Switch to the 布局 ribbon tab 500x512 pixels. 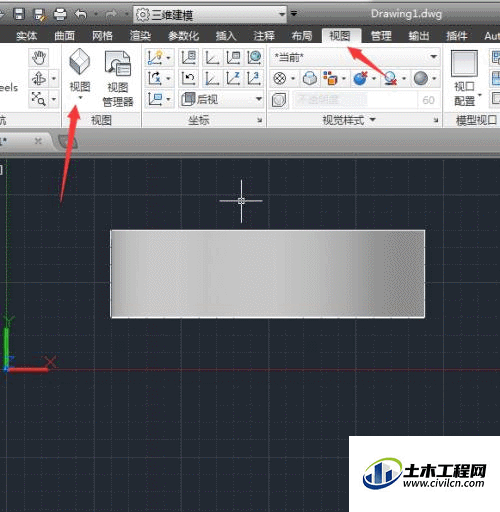click(x=302, y=36)
